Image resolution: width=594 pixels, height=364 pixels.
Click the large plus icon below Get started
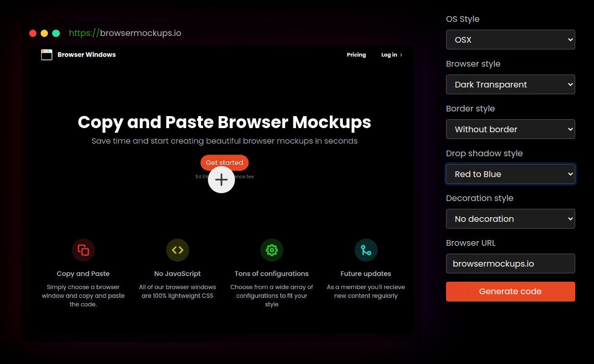(221, 179)
